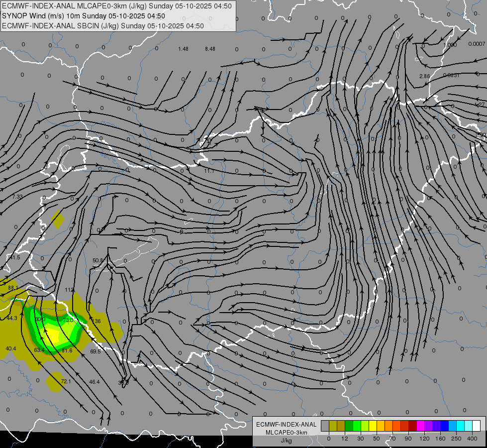The height and width of the screenshot is (448, 487).
Task: Click the legend tick value 30
Action: pos(360,439)
